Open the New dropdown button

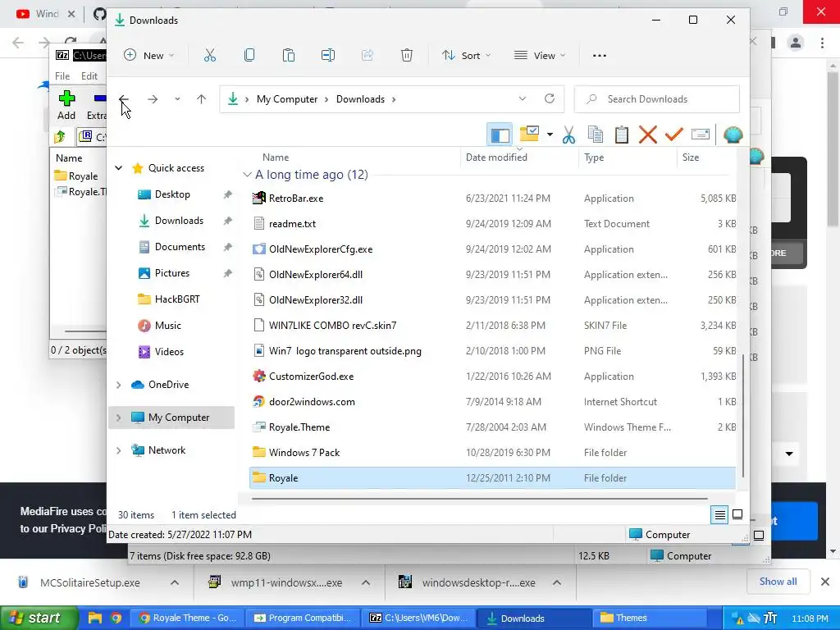pos(149,55)
